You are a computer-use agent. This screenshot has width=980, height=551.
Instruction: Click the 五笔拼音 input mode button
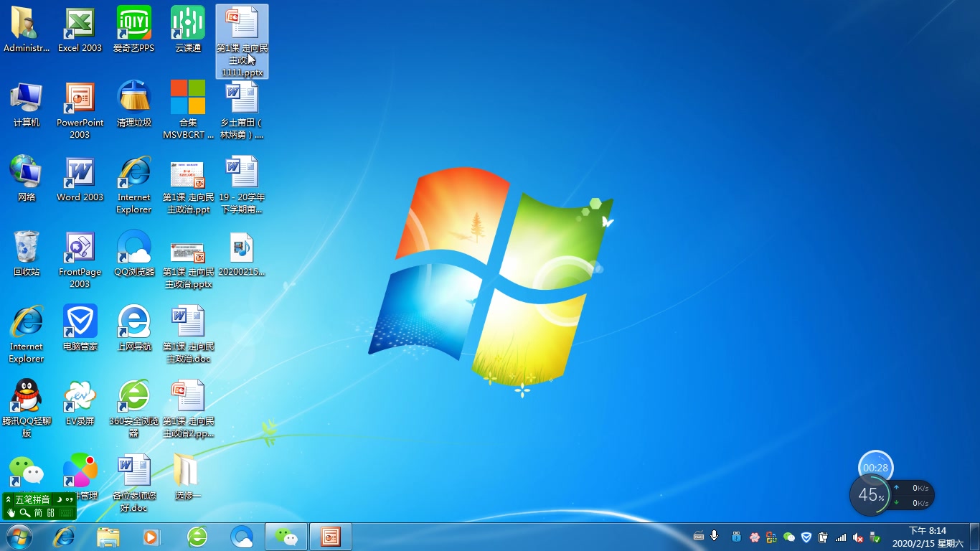pyautogui.click(x=32, y=499)
